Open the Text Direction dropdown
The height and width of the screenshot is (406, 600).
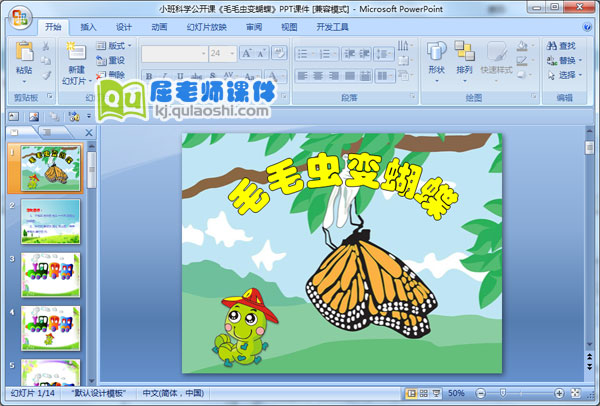(x=405, y=46)
